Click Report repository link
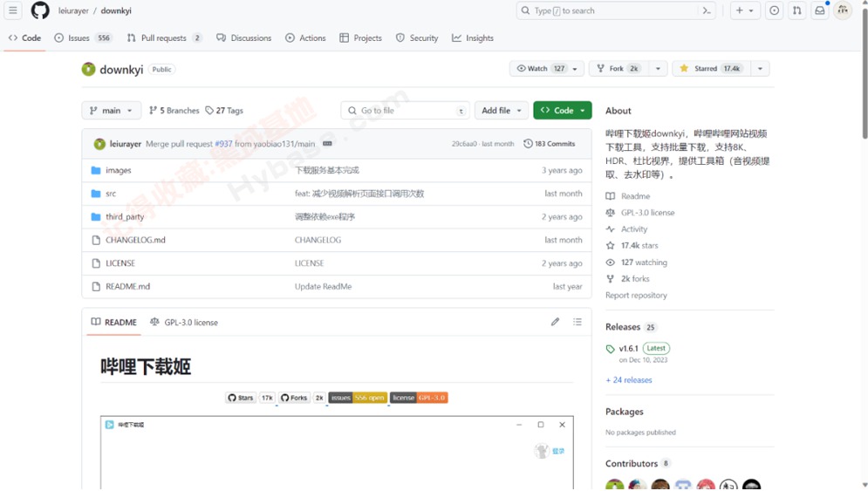868x491 pixels. [x=636, y=296]
